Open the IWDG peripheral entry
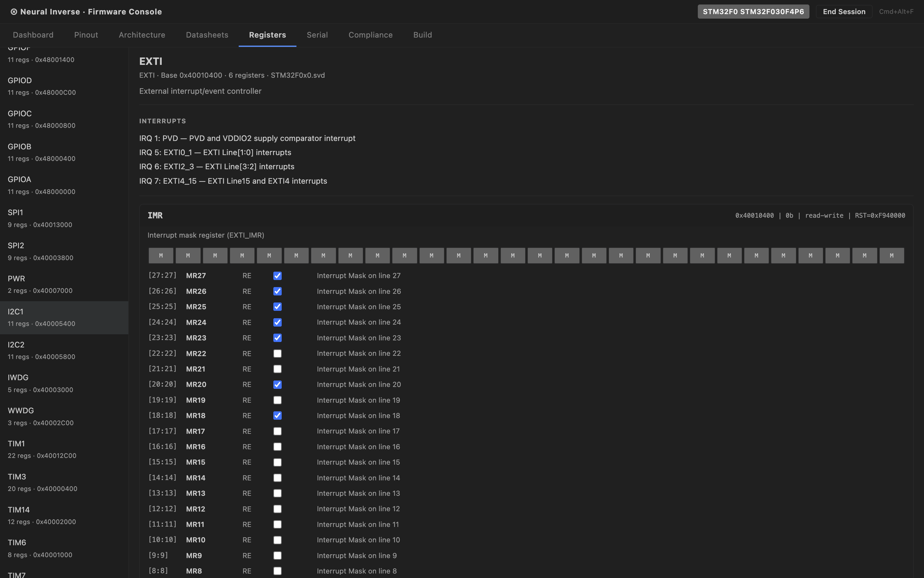 pos(64,383)
